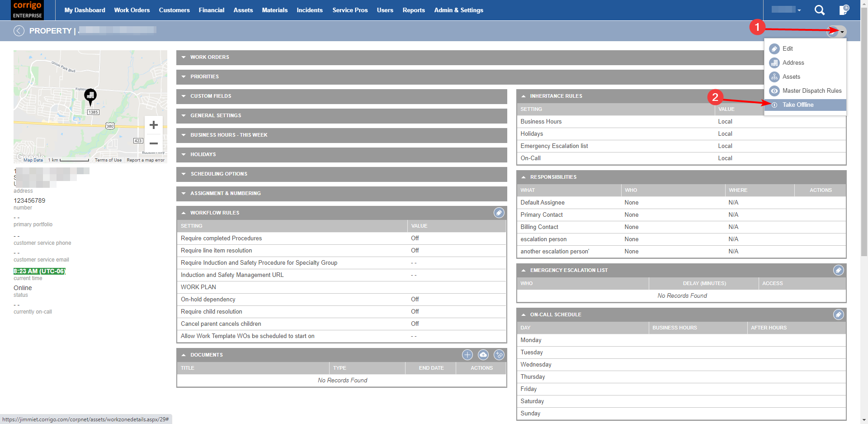The image size is (868, 424).
Task: Click the recent items document icon in top bar
Action: click(844, 10)
